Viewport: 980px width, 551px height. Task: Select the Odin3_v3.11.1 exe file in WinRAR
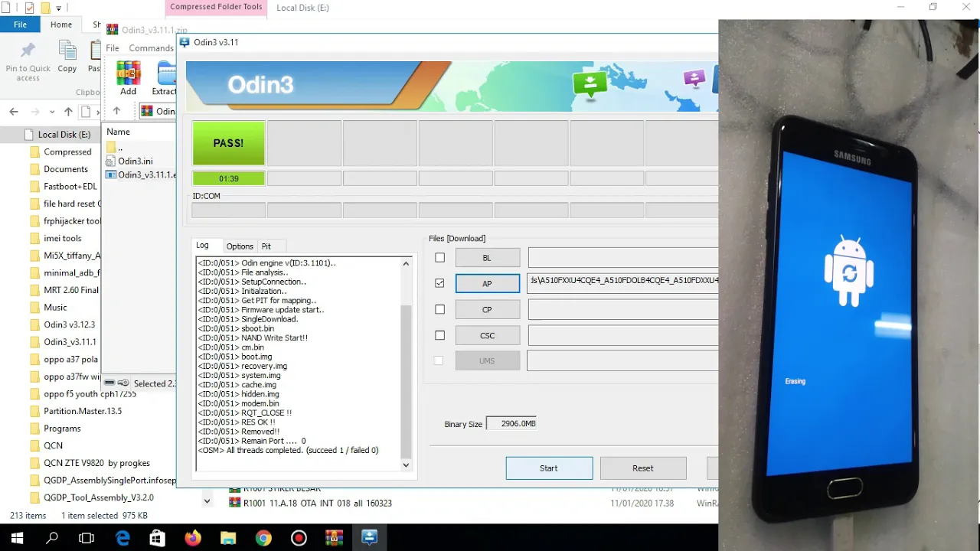[141, 174]
